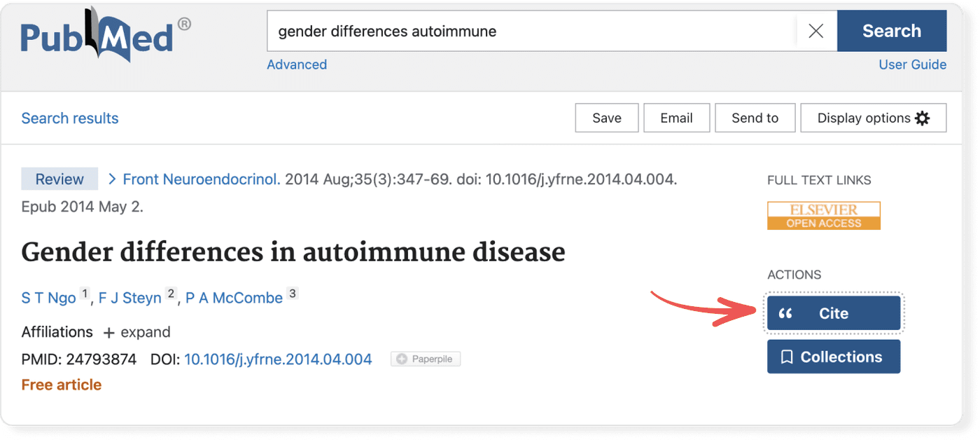Select the Review publication type tag

tap(59, 179)
